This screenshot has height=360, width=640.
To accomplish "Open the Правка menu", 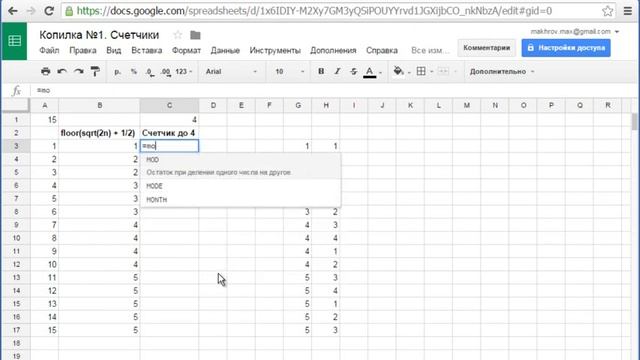I will click(x=83, y=50).
